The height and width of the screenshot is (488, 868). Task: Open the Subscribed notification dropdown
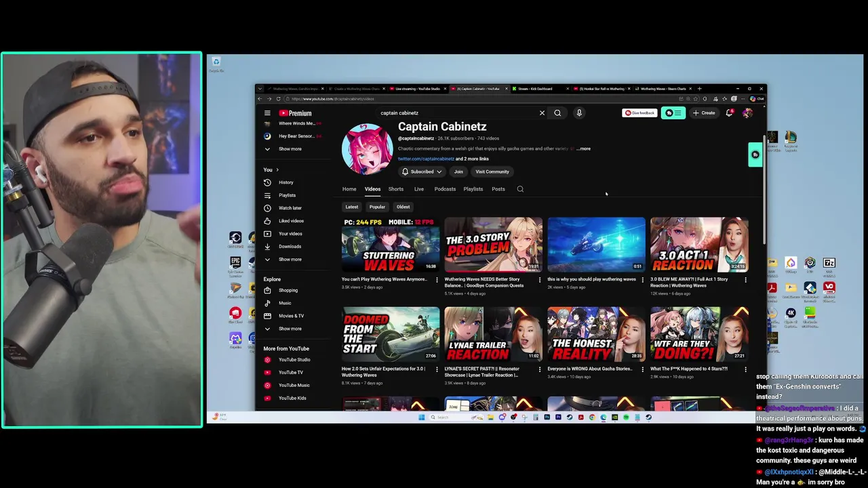click(x=422, y=171)
